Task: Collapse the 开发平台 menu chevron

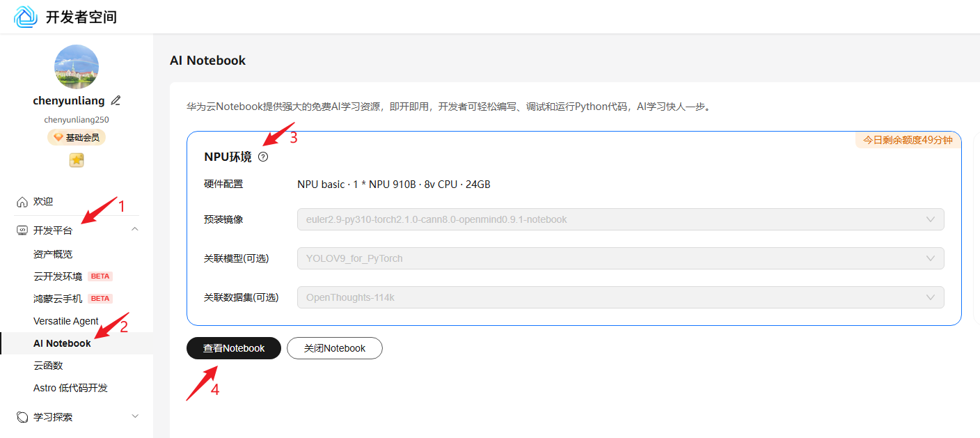Action: 135,229
